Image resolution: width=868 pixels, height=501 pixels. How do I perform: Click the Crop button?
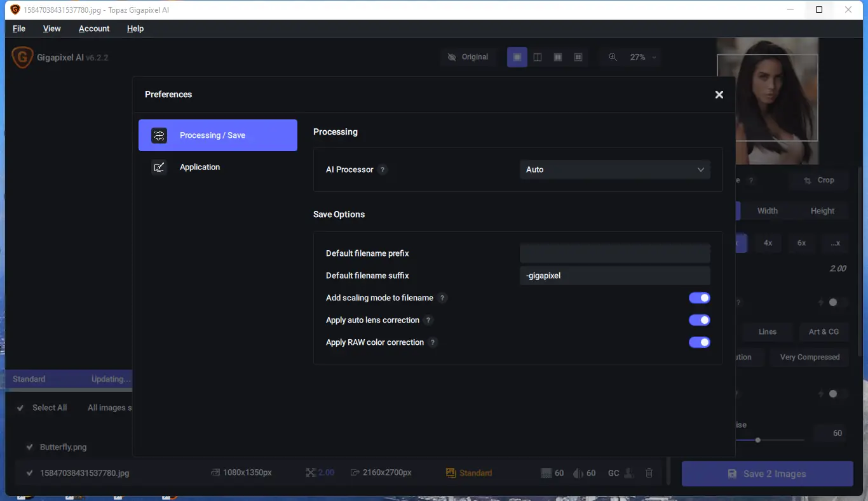(x=819, y=180)
